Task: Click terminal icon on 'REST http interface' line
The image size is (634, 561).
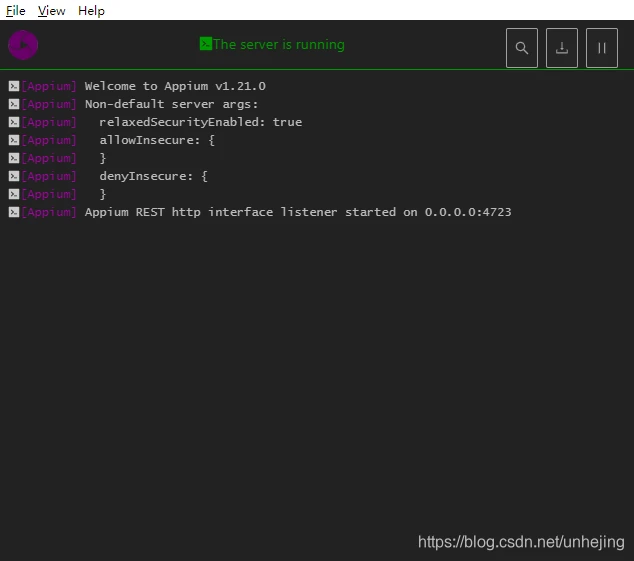Action: pos(14,212)
